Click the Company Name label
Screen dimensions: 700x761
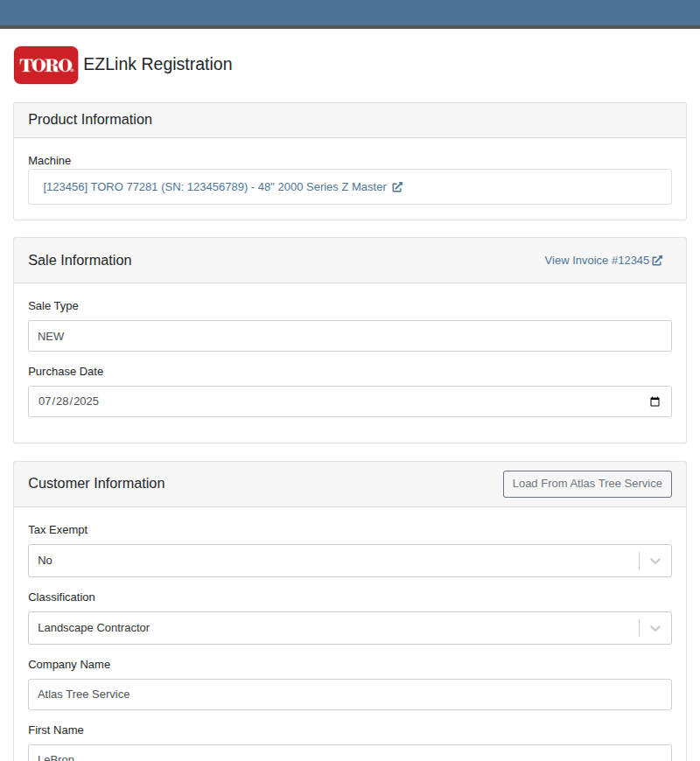69,665
